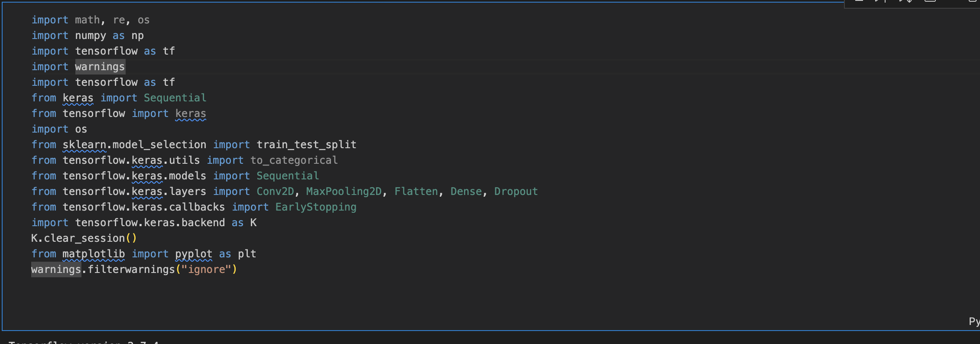The height and width of the screenshot is (344, 980).
Task: Click the highlighted 'warnings' in import line
Action: tap(100, 67)
